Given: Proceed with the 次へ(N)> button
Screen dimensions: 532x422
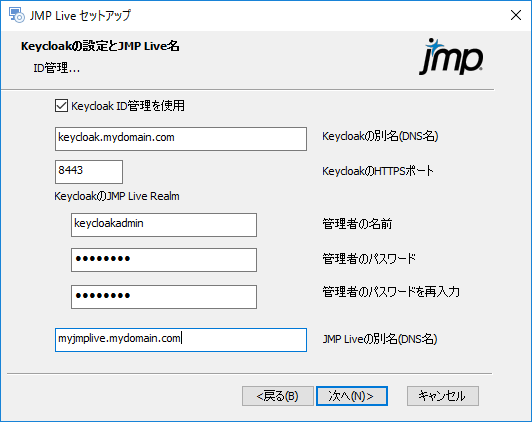Looking at the screenshot, I should [352, 396].
